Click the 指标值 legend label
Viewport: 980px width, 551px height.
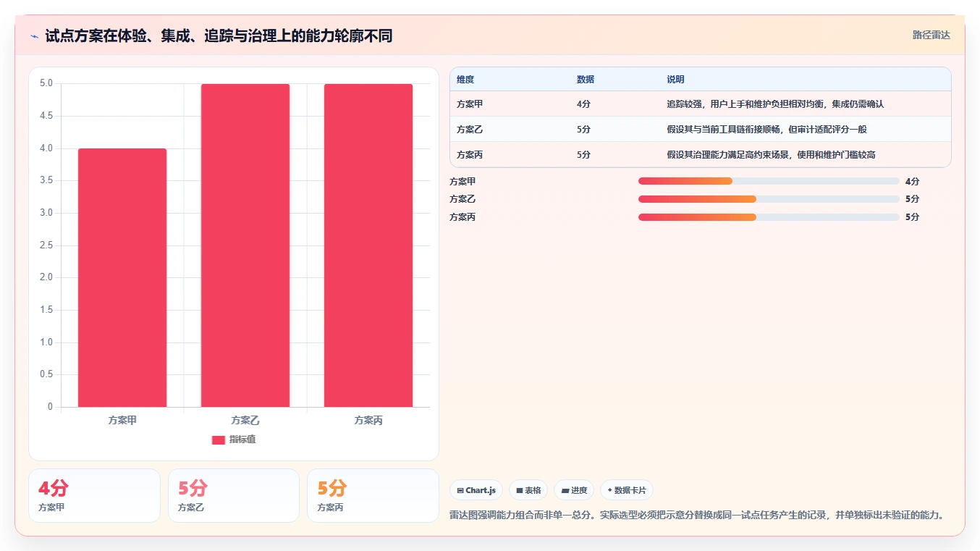pyautogui.click(x=242, y=439)
